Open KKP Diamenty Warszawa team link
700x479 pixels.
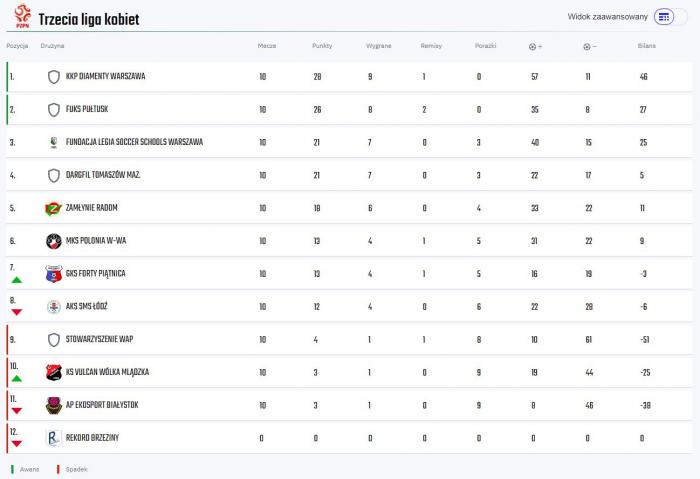(105, 76)
